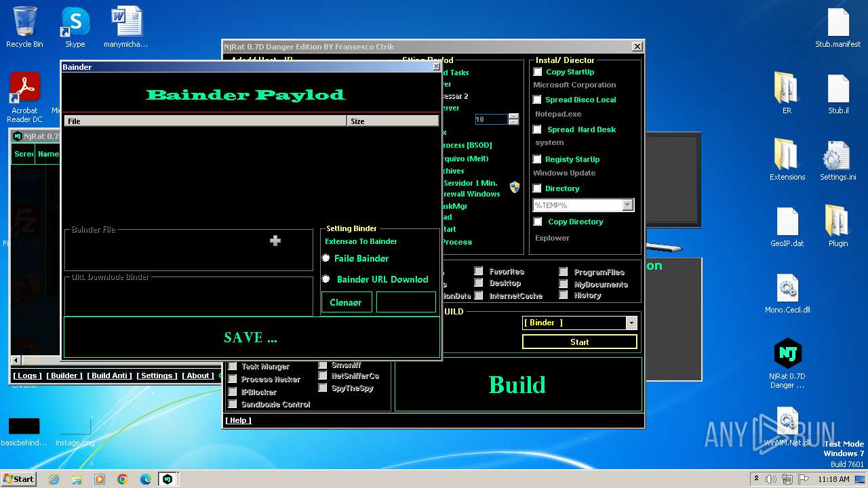Click the NjRat 0.7D Danger desktop icon
868x488 pixels.
[787, 363]
